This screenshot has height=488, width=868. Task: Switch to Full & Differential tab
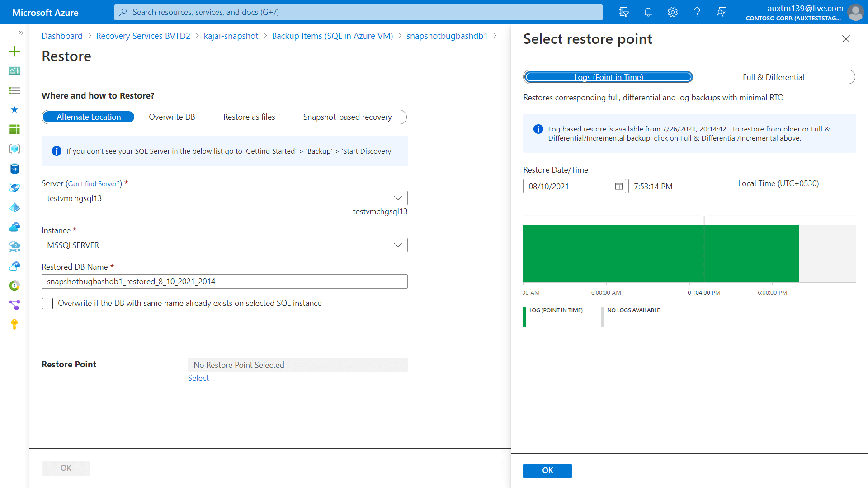click(x=773, y=77)
